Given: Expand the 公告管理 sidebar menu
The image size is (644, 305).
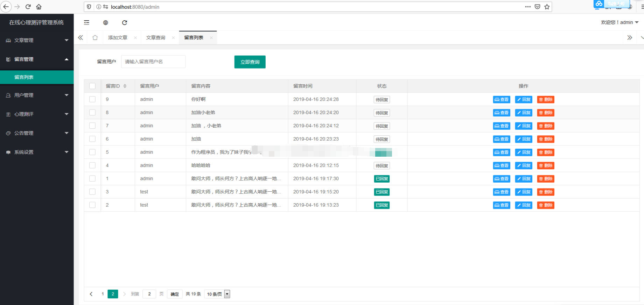Looking at the screenshot, I should click(x=37, y=133).
